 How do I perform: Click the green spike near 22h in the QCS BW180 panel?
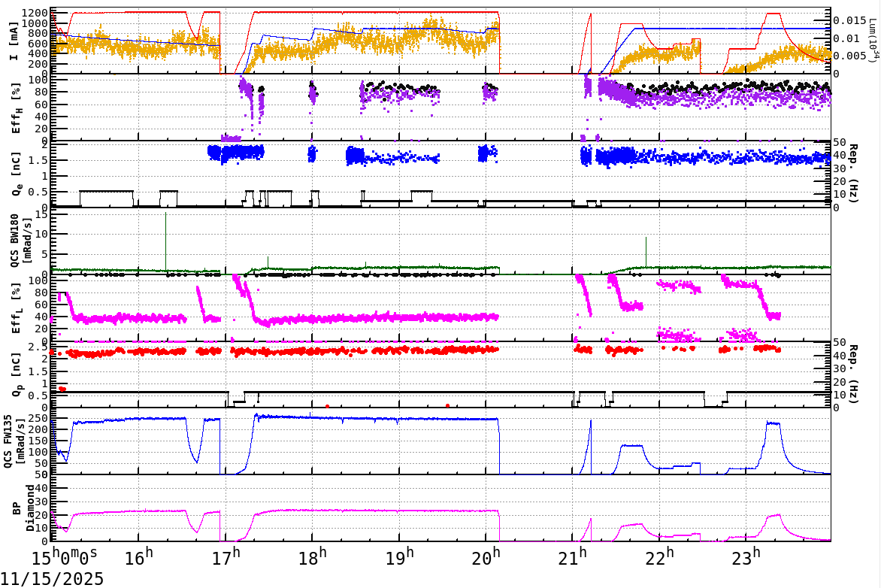point(646,250)
